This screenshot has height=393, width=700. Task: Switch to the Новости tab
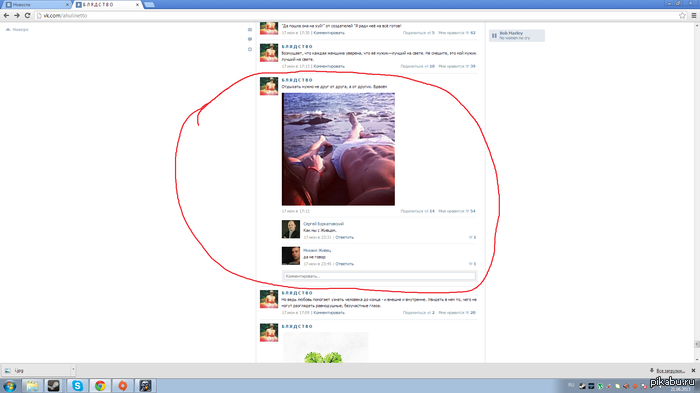(x=37, y=4)
